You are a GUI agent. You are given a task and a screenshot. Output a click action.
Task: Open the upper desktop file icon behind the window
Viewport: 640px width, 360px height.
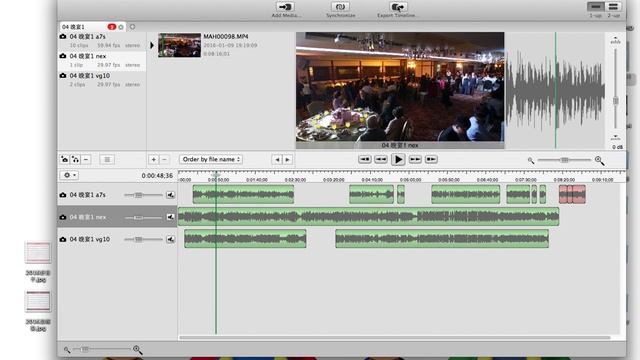tap(38, 252)
